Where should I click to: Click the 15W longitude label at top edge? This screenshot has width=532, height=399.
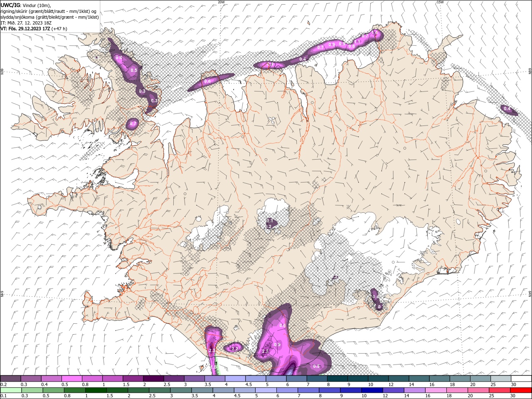(440, 2)
